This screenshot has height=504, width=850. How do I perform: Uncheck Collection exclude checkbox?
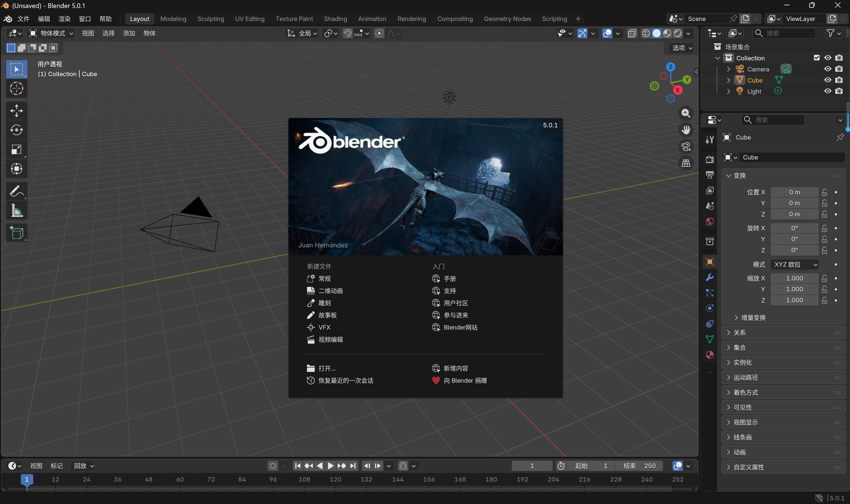(x=816, y=58)
